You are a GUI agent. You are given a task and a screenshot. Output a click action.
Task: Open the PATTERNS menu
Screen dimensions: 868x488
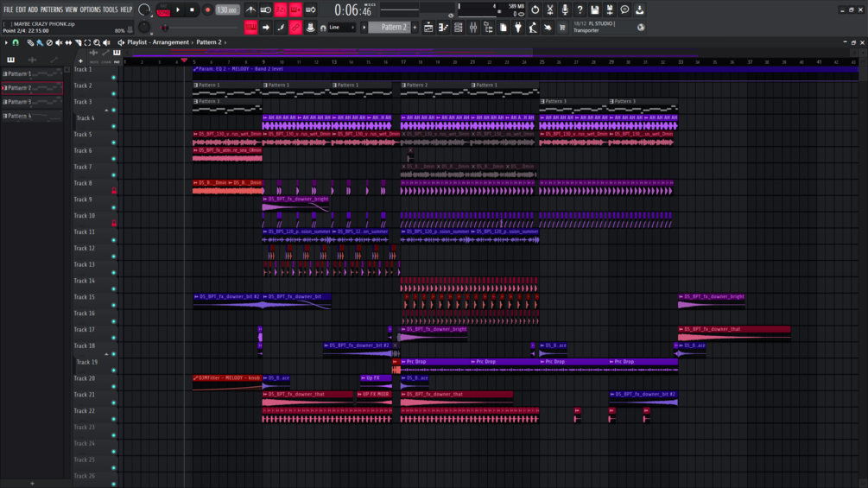click(x=52, y=10)
